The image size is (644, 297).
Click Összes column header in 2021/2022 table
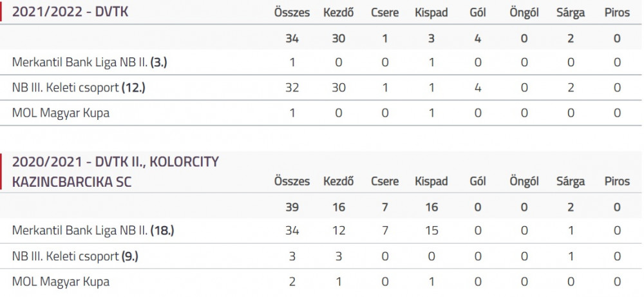(x=292, y=12)
